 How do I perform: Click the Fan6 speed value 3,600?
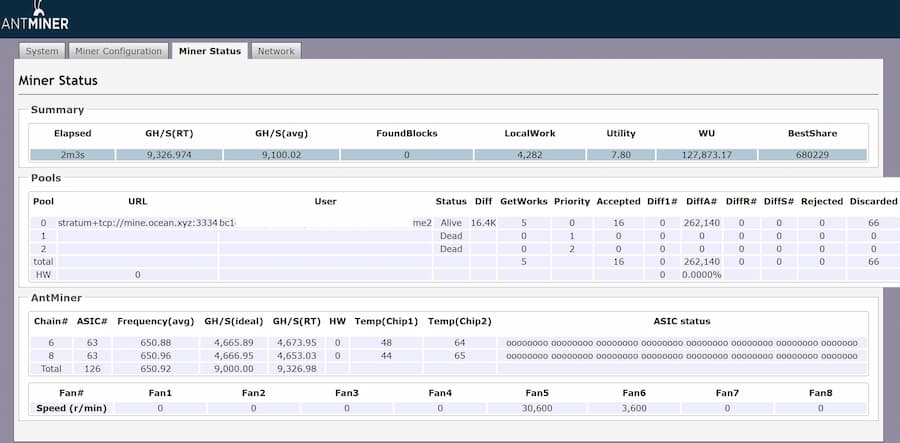(634, 408)
